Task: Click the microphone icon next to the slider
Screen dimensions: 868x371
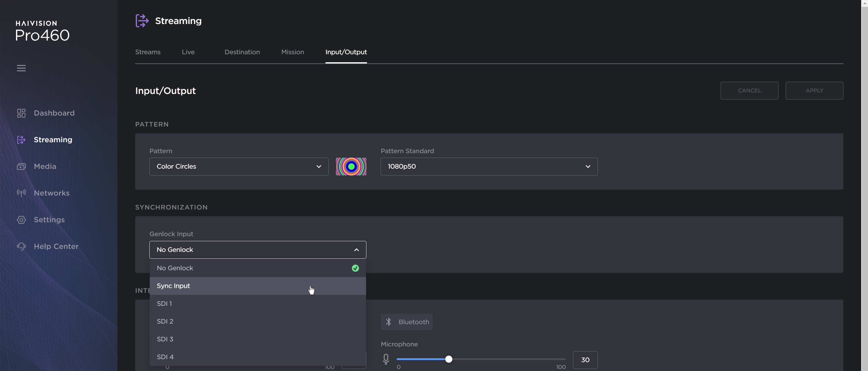Action: [385, 359]
